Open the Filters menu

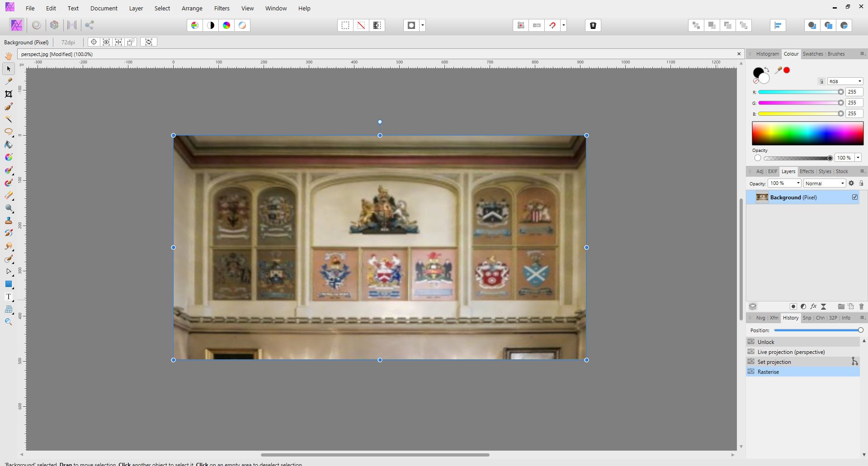(x=222, y=8)
